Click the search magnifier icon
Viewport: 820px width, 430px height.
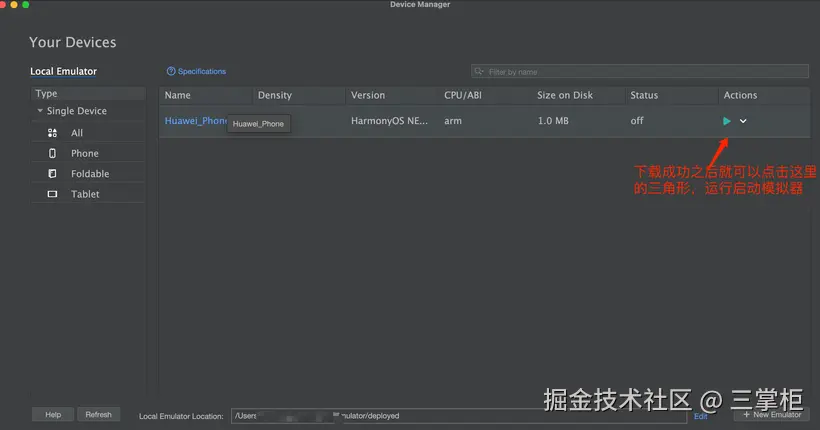pos(479,71)
